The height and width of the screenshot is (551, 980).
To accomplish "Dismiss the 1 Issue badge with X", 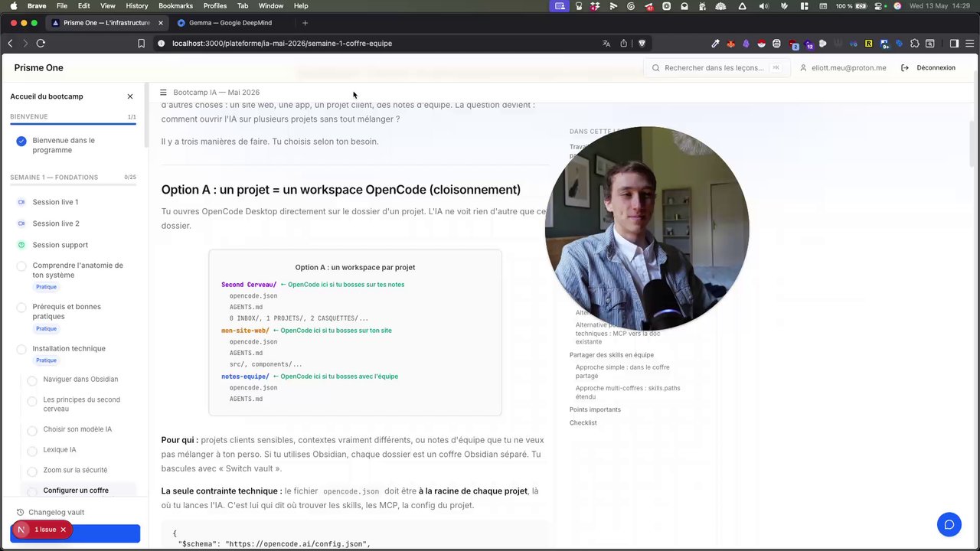I will tap(64, 530).
